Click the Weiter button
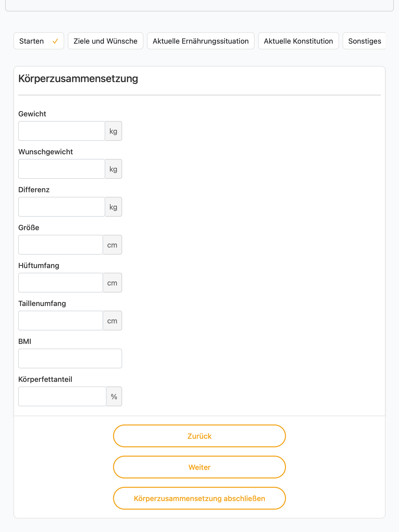 click(x=199, y=467)
